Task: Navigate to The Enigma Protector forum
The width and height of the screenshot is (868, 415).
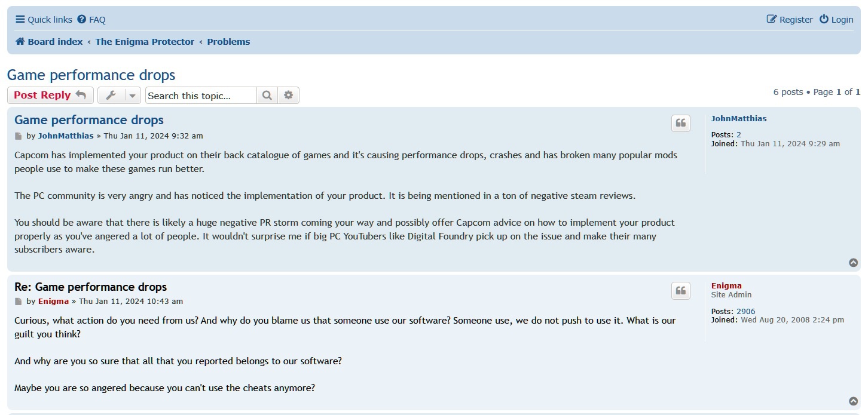Action: [145, 42]
